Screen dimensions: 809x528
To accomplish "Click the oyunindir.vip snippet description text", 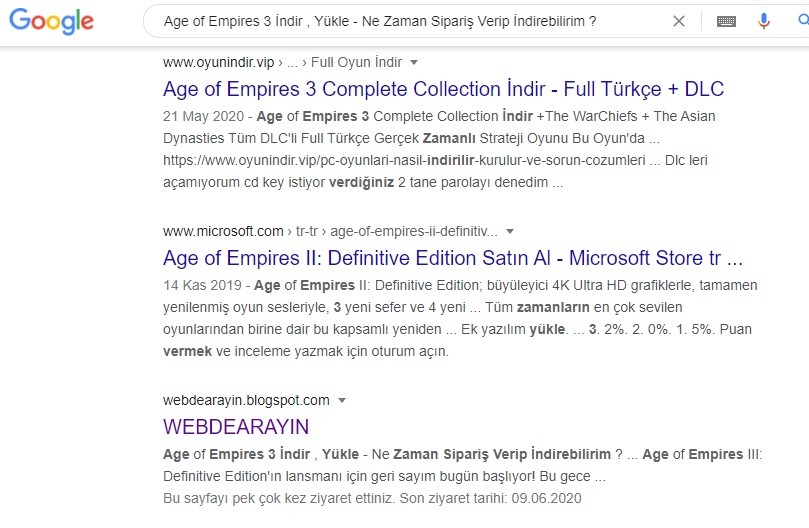I will 439,149.
